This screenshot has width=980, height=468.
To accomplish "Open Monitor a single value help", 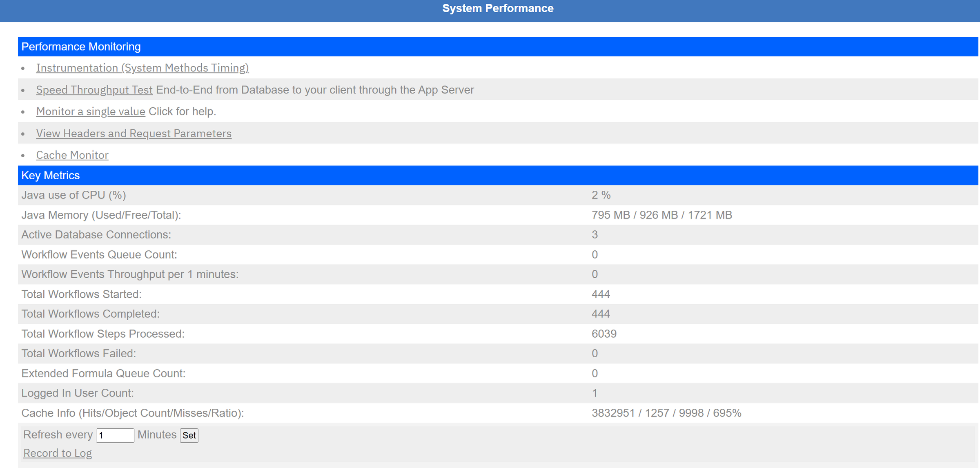I will (x=91, y=111).
